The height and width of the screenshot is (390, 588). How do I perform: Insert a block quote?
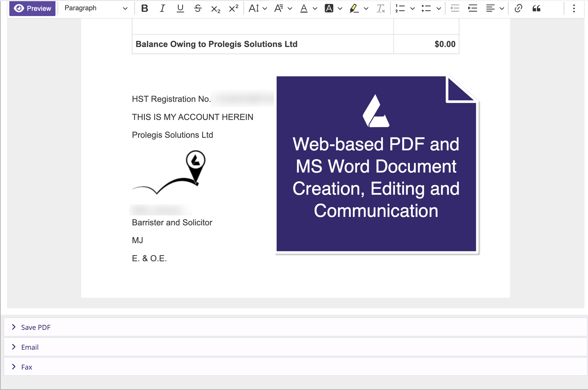click(x=536, y=8)
